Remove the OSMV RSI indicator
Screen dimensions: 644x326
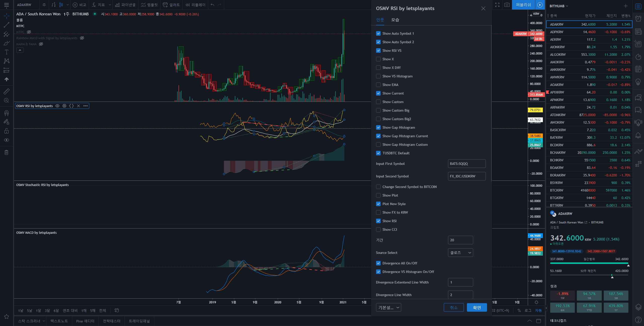click(x=78, y=106)
